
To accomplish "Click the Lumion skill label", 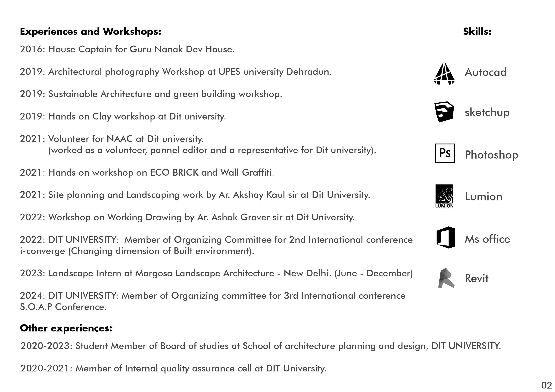I will [483, 197].
